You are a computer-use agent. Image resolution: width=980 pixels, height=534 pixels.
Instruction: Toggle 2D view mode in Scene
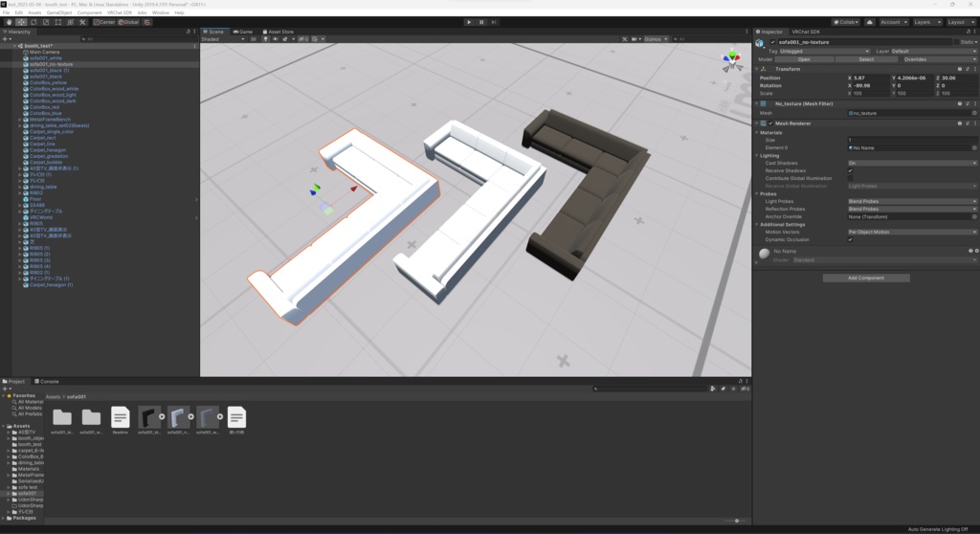pos(253,39)
